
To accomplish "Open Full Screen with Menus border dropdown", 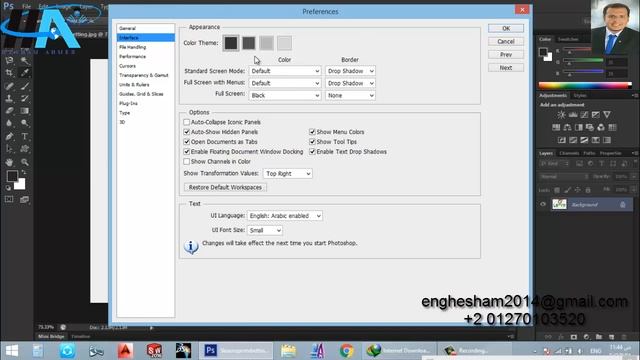I will pos(350,83).
